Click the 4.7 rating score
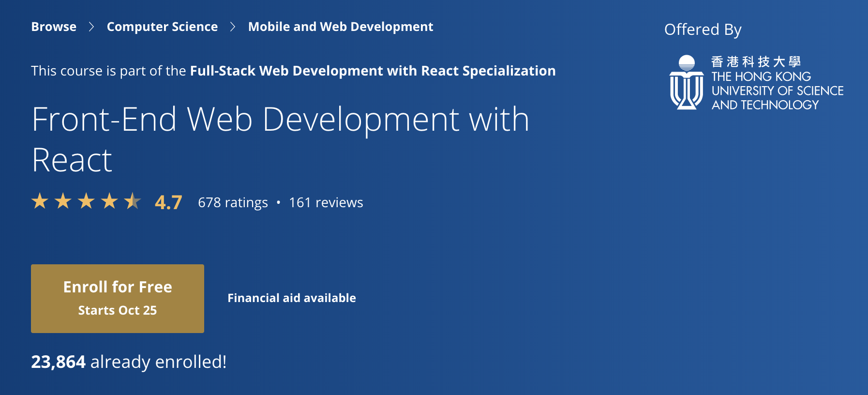The height and width of the screenshot is (395, 868). pos(168,202)
